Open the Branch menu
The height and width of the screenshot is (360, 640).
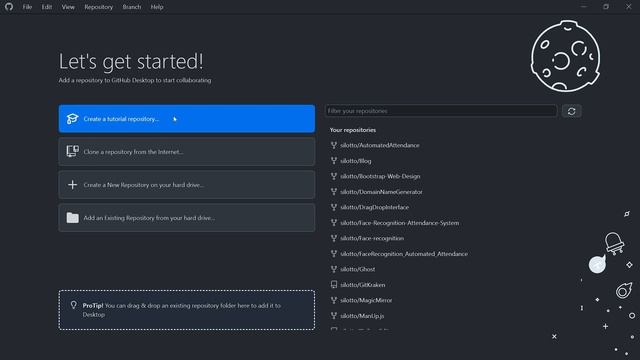(131, 7)
